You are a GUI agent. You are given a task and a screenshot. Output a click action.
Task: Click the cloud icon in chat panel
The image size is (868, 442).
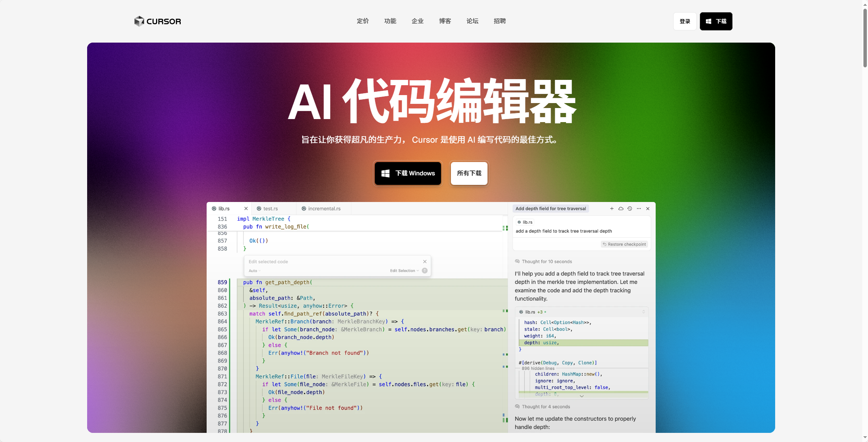point(621,208)
